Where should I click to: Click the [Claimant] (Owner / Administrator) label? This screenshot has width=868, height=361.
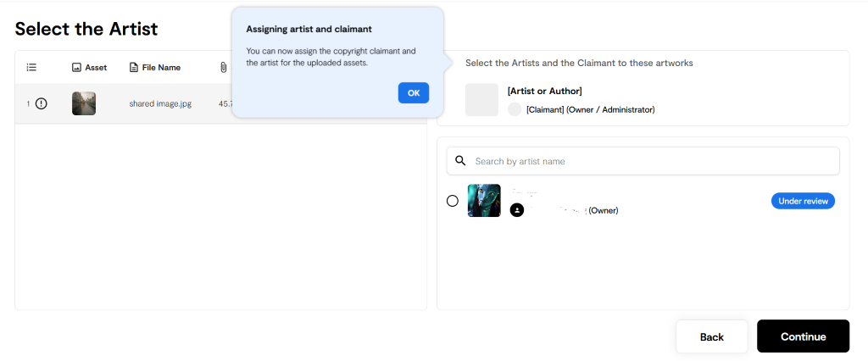(x=591, y=109)
